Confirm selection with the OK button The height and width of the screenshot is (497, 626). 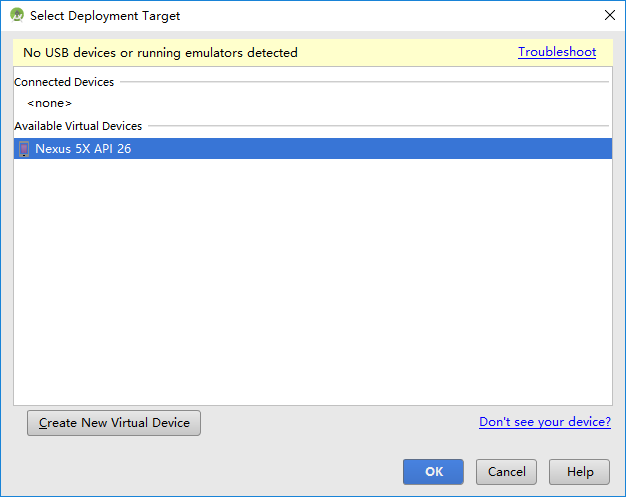tap(433, 471)
